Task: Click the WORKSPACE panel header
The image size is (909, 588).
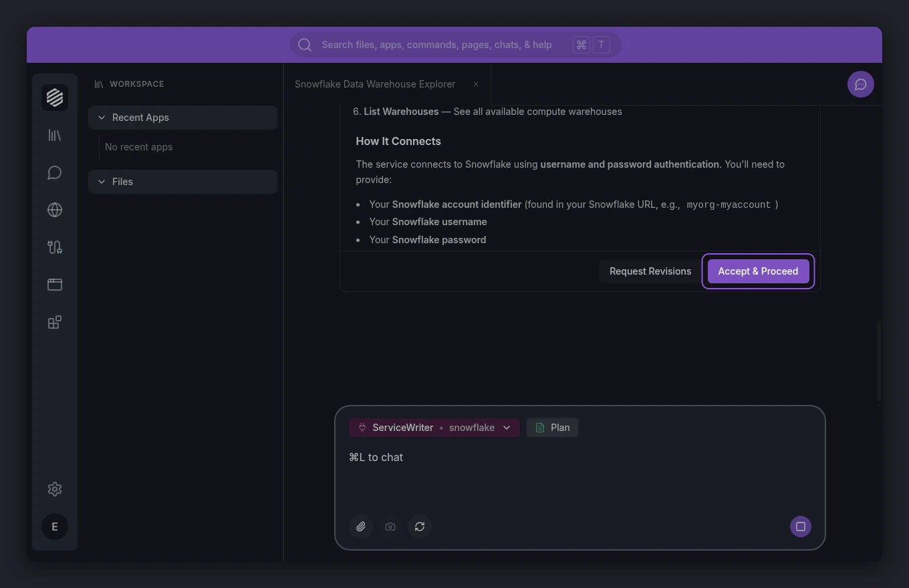Action: click(129, 84)
